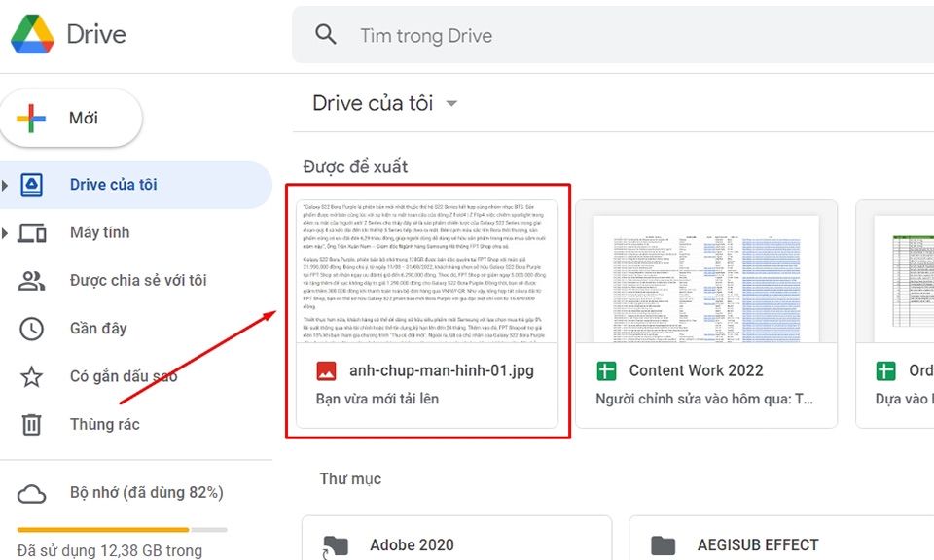Click the 'Được đề xuất' heading
Screen dimensions: 934x560
coord(355,166)
